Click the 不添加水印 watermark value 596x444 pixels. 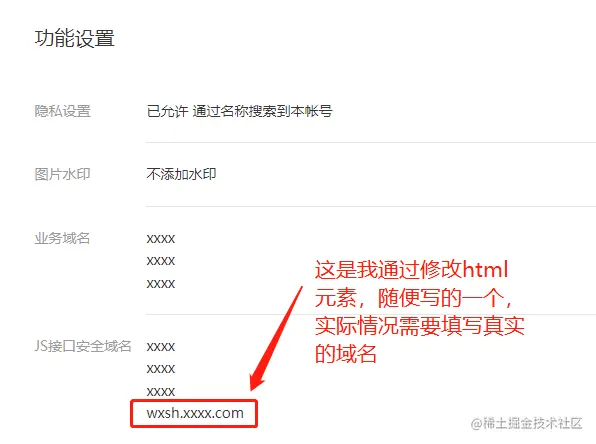coord(181,174)
